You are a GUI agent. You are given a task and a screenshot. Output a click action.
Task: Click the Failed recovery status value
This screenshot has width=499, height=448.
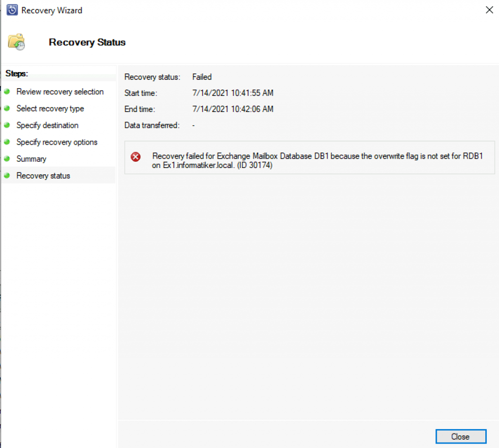point(202,77)
